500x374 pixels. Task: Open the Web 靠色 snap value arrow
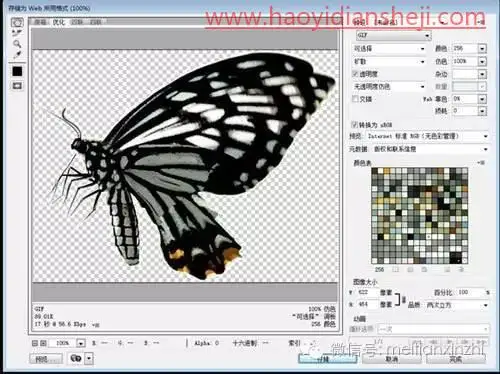click(x=482, y=99)
